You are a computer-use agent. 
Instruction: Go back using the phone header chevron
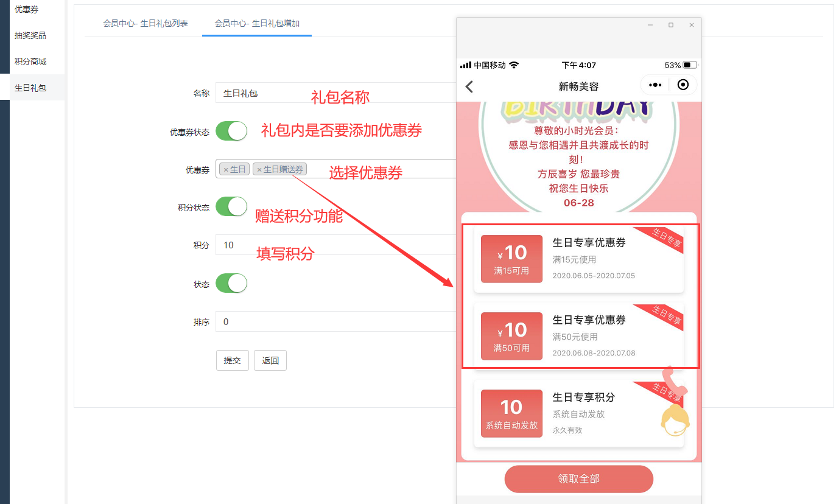click(469, 86)
